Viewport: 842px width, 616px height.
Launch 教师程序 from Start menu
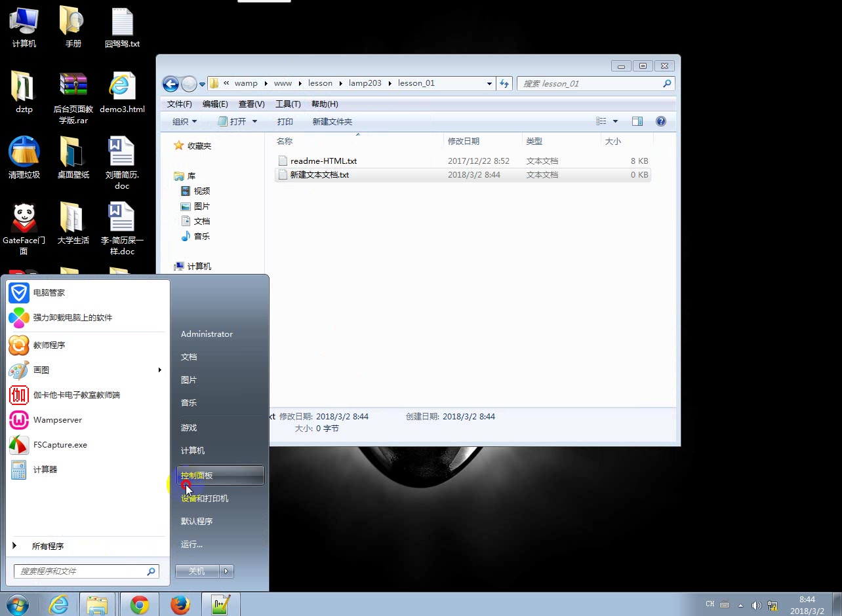pos(87,345)
